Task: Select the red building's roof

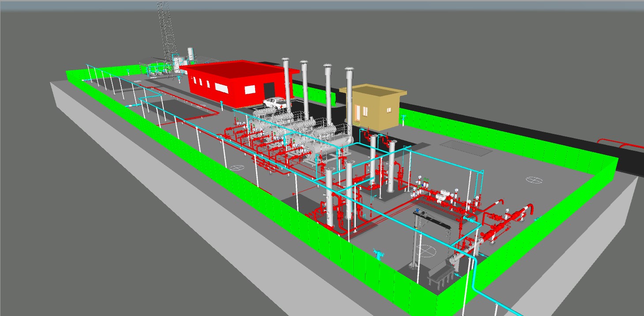Action: (x=230, y=69)
